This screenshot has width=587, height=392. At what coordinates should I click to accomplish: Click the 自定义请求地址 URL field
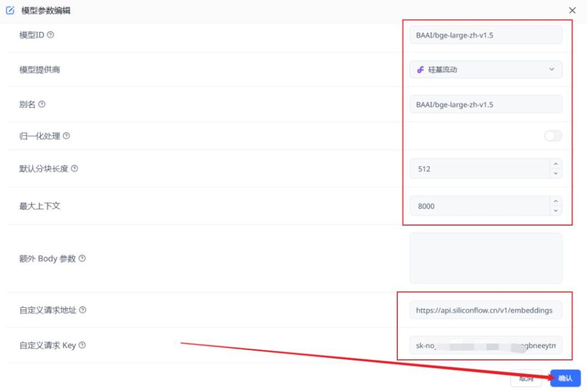pyautogui.click(x=486, y=310)
